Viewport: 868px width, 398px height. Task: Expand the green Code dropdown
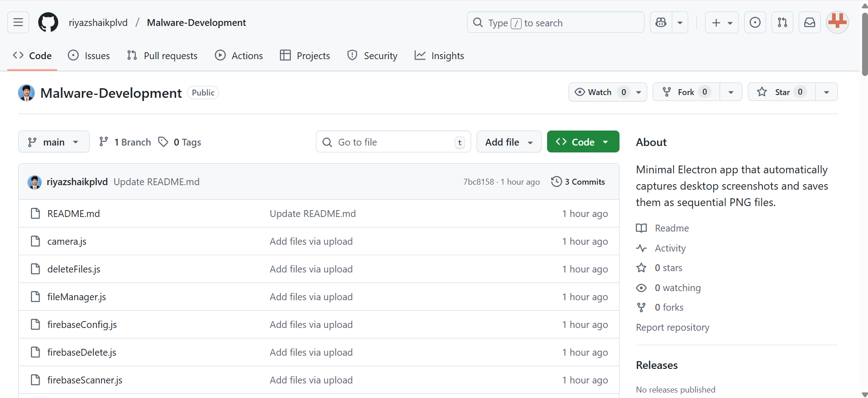(x=583, y=142)
